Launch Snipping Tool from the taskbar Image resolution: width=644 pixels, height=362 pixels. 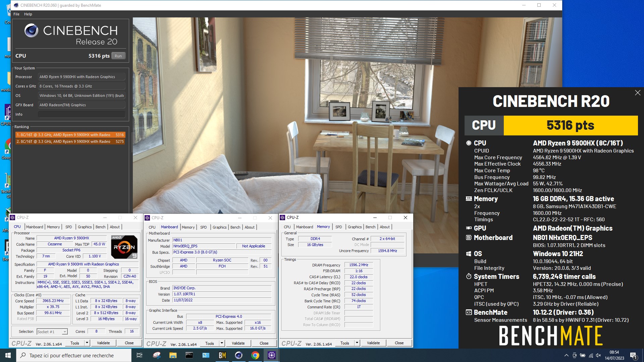[x=157, y=355]
